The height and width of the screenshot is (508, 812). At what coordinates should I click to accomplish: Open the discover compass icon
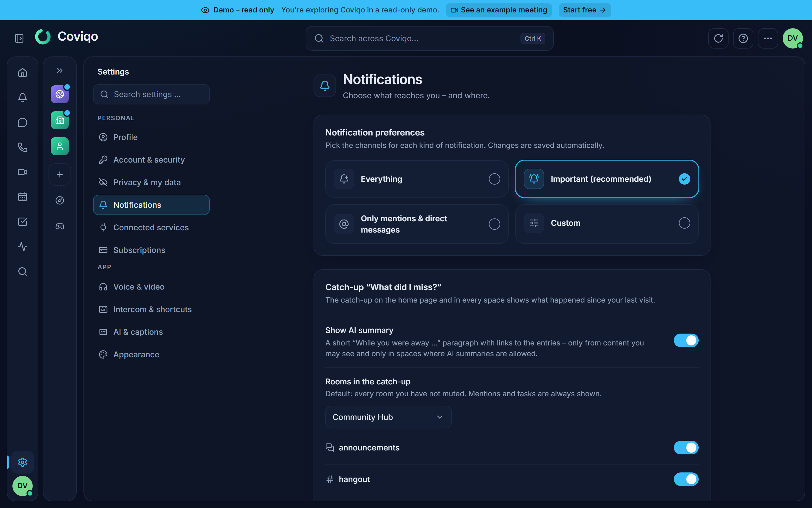(60, 200)
